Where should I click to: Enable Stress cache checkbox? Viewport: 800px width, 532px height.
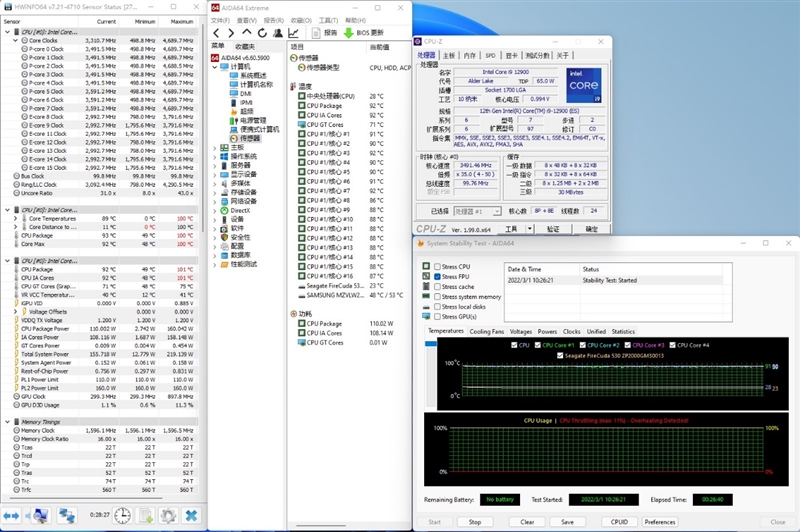coord(437,287)
